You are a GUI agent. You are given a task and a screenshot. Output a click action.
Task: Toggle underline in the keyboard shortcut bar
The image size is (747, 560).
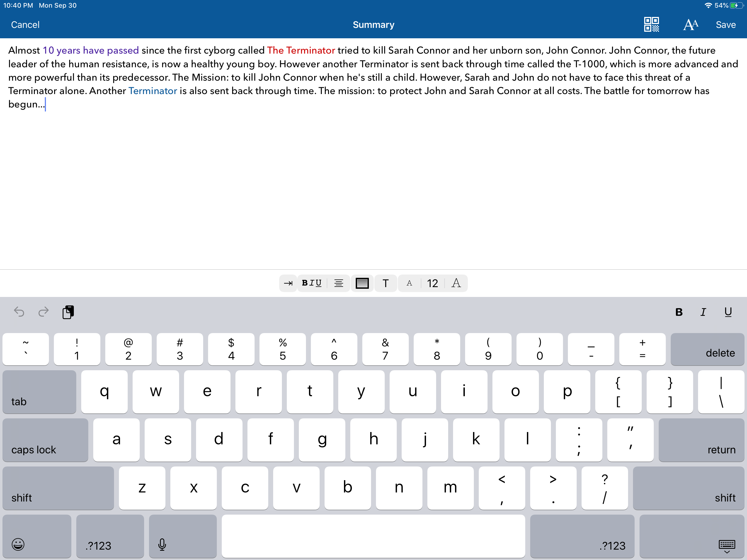click(728, 312)
